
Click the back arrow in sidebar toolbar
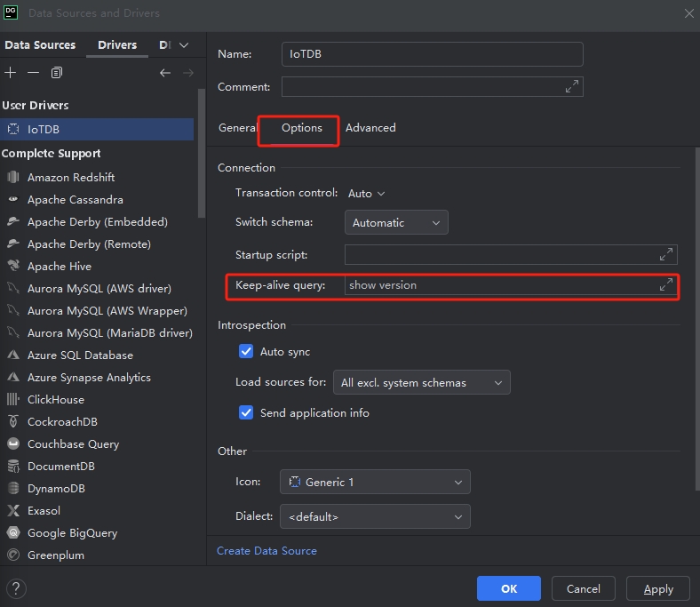point(164,73)
